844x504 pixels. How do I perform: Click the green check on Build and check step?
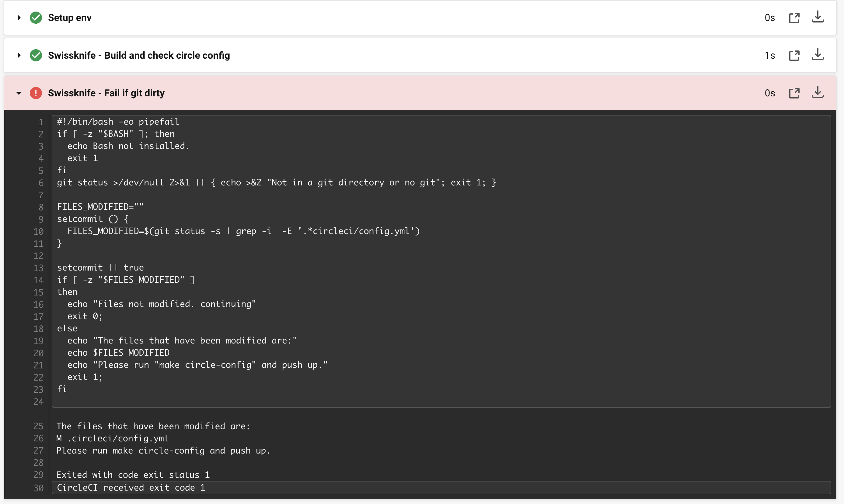point(36,55)
